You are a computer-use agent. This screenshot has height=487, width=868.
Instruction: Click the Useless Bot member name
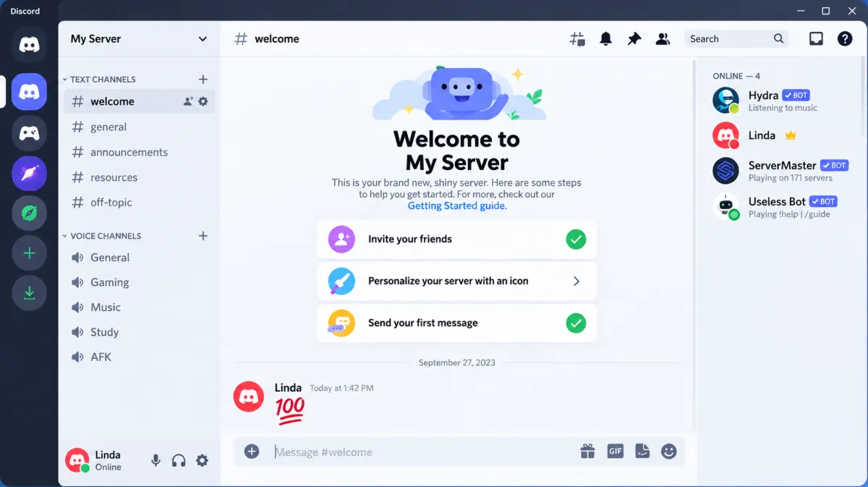click(777, 201)
